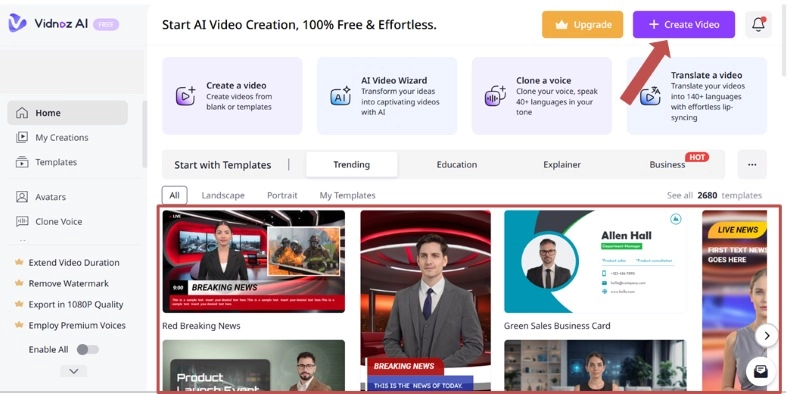The width and height of the screenshot is (800, 394).
Task: Open the Live News portrait template thumbnail
Action: [x=734, y=300]
